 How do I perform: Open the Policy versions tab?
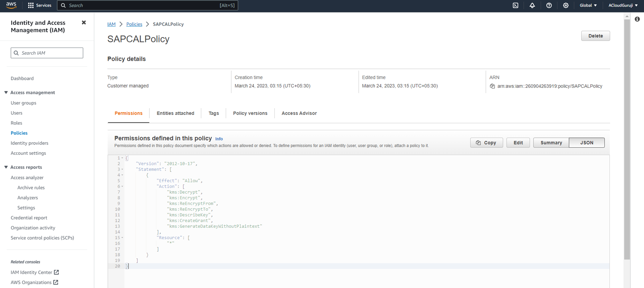coord(250,113)
